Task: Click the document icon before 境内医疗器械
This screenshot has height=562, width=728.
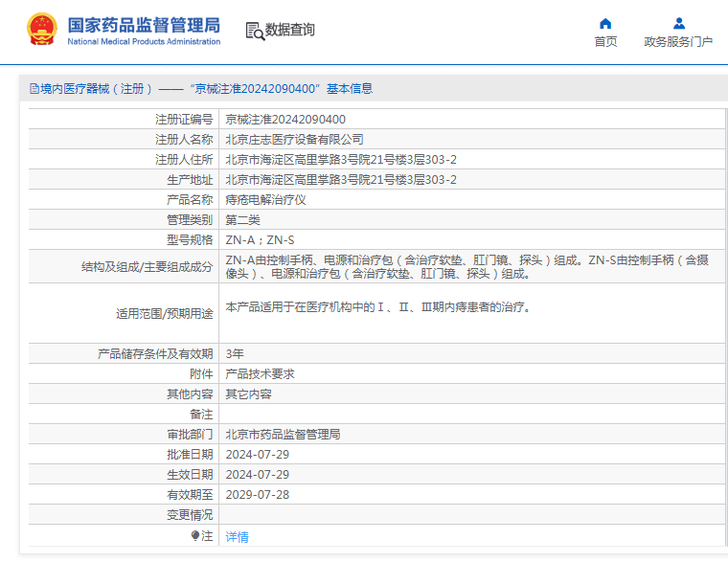Action: coord(34,89)
